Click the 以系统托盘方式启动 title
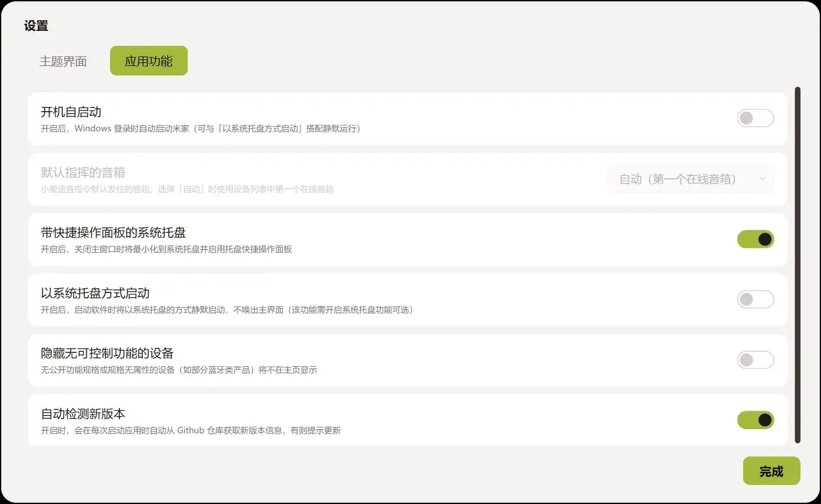 coord(95,293)
